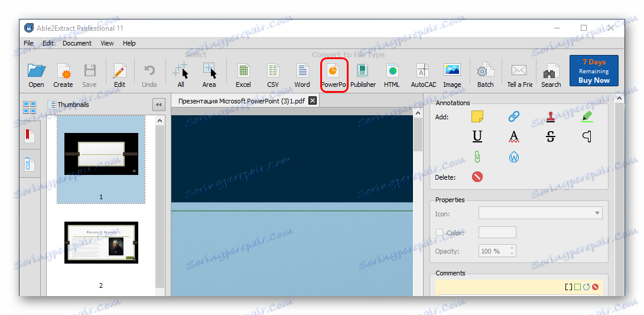644x315 pixels.
Task: Add a highlight annotation
Action: (588, 116)
